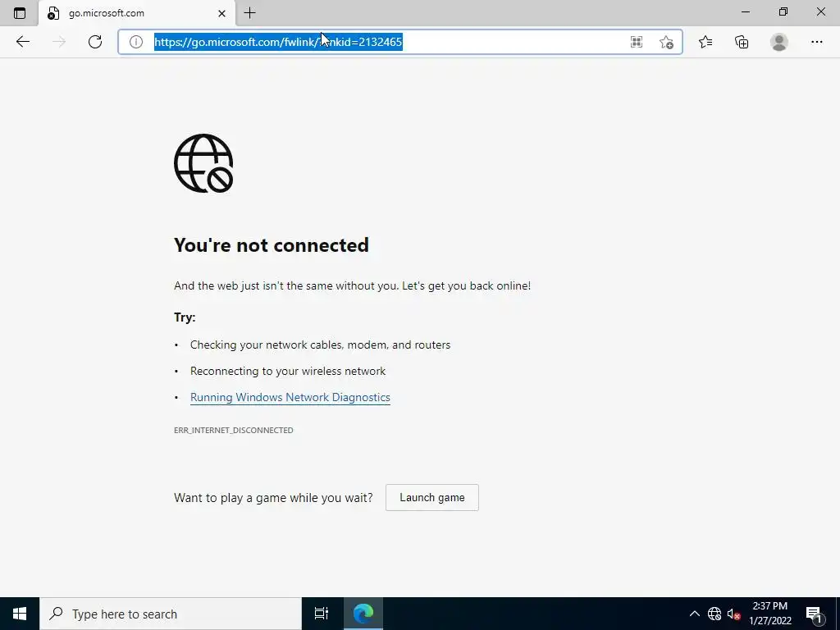
Task: Open network status tray icon
Action: [714, 614]
